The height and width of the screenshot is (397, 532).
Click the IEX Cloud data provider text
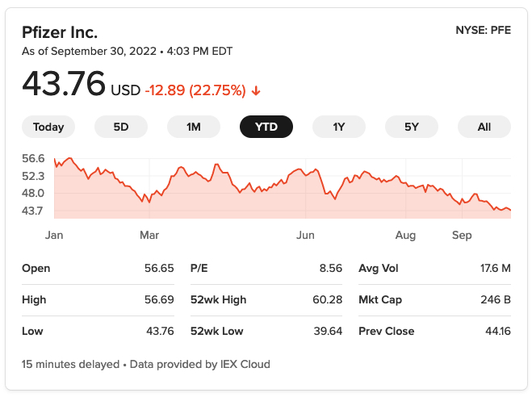[x=245, y=364]
